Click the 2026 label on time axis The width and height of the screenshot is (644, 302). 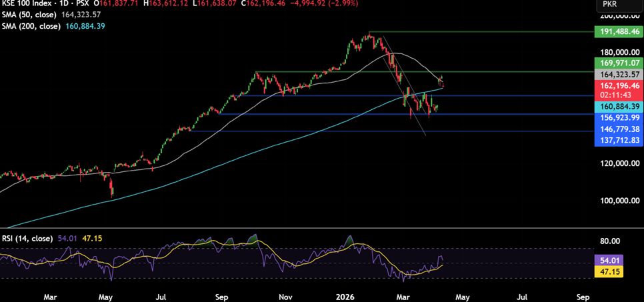pos(343,295)
